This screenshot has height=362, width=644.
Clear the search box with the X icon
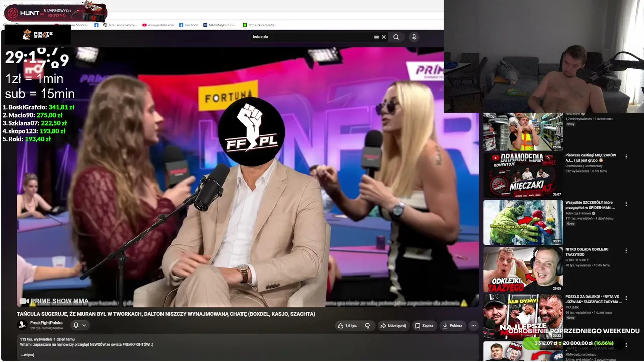(384, 37)
